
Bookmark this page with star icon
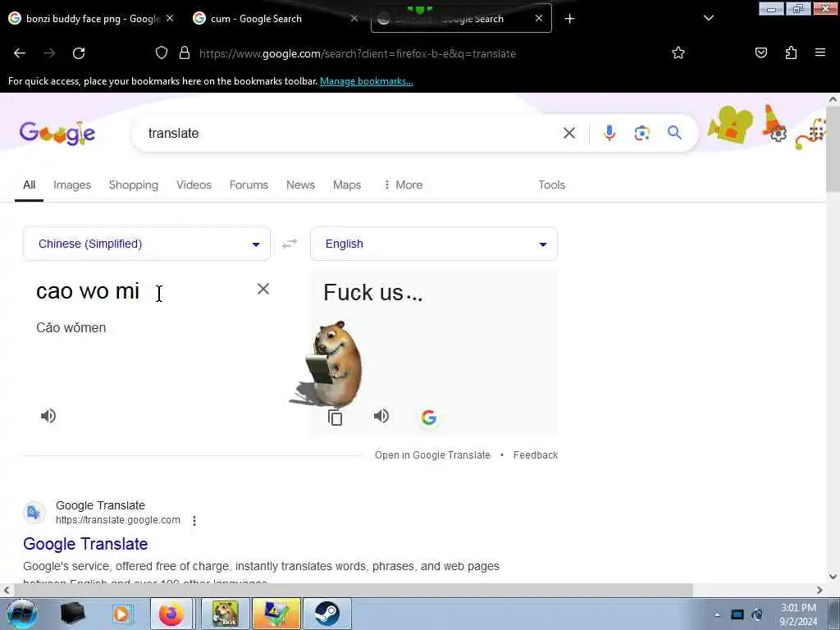pyautogui.click(x=678, y=53)
